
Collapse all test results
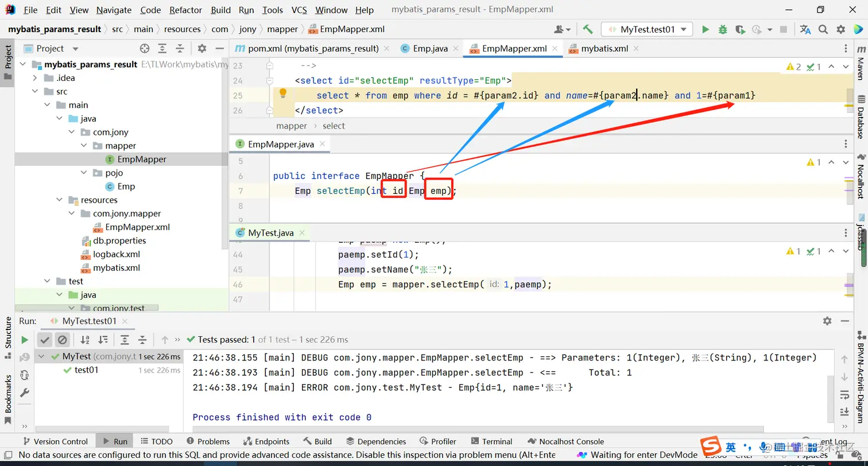click(142, 340)
